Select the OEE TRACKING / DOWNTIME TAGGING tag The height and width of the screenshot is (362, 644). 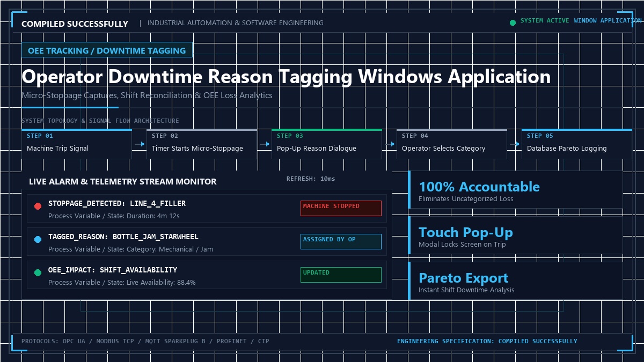coord(107,50)
